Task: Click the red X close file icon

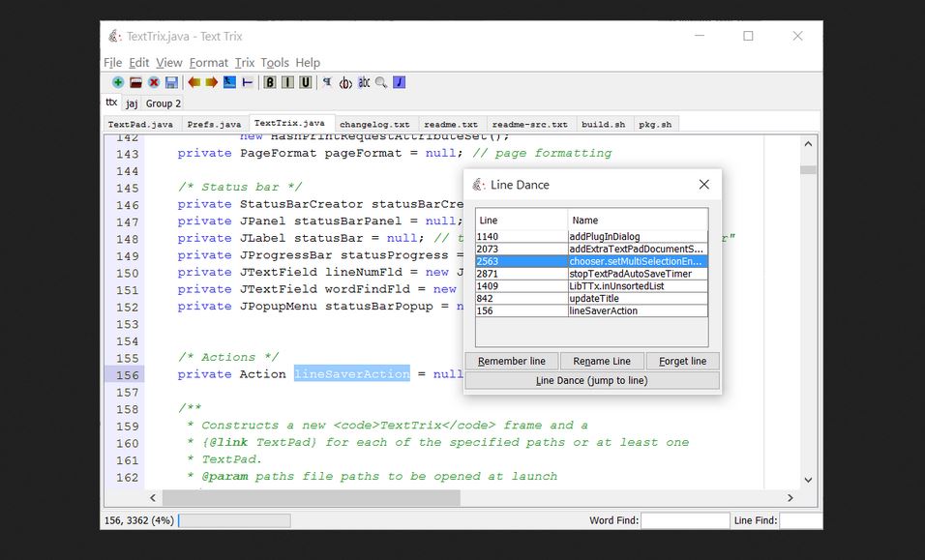Action: tap(154, 82)
